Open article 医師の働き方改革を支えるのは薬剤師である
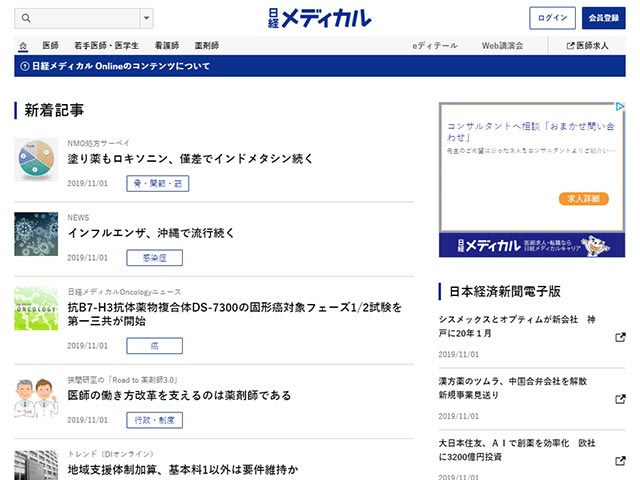This screenshot has width=640, height=480. [x=179, y=395]
